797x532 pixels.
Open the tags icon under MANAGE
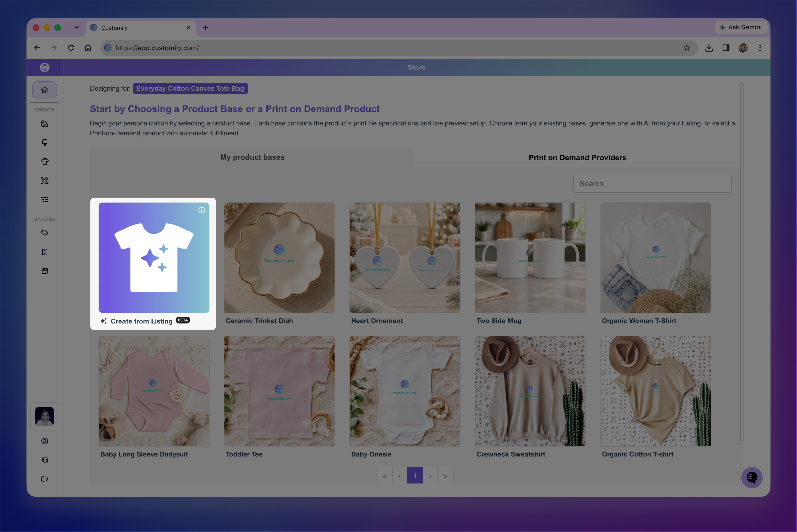pyautogui.click(x=44, y=233)
